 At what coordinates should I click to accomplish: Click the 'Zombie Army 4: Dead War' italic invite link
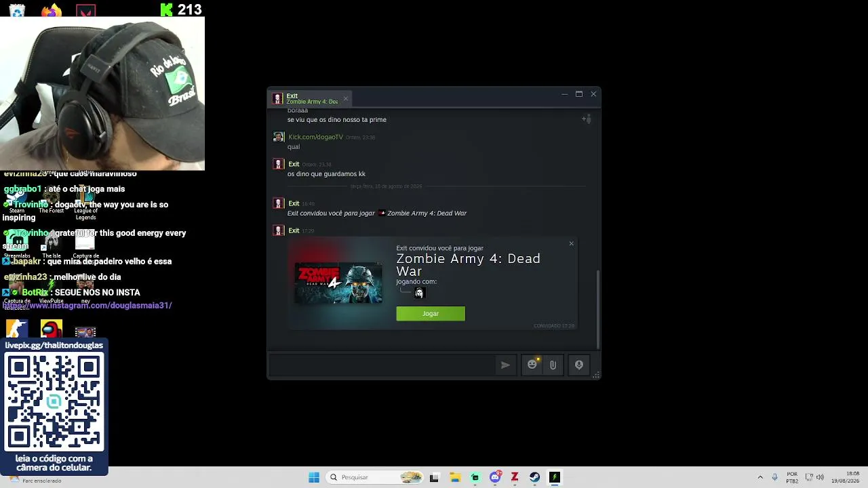427,213
